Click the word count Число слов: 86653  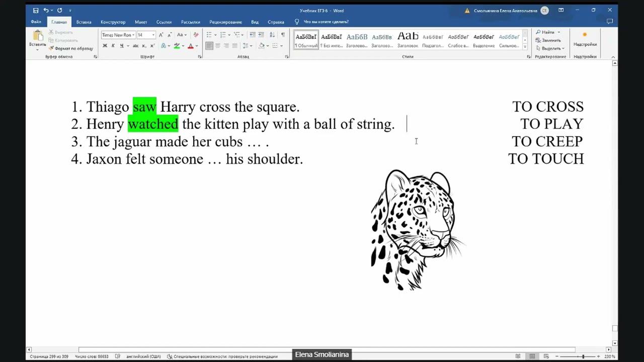[92, 356]
